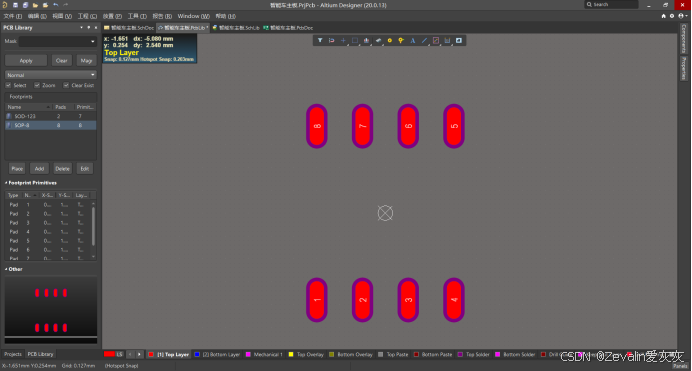This screenshot has height=371, width=692.
Task: Toggle the Zoom checkbox
Action: (x=37, y=85)
